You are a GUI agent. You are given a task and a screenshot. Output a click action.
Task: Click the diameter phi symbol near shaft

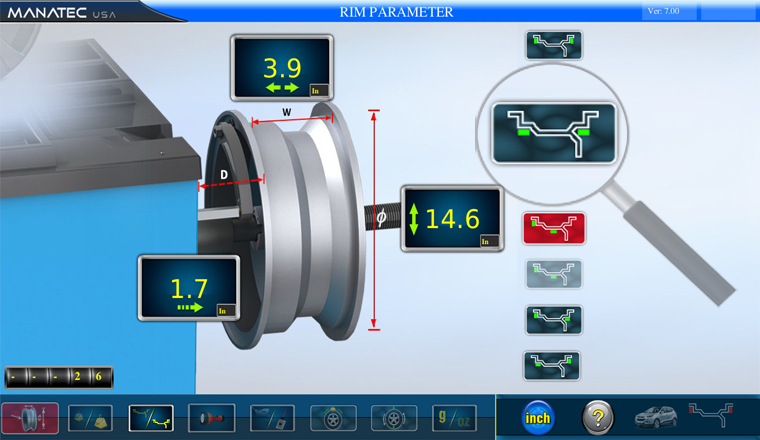point(381,218)
